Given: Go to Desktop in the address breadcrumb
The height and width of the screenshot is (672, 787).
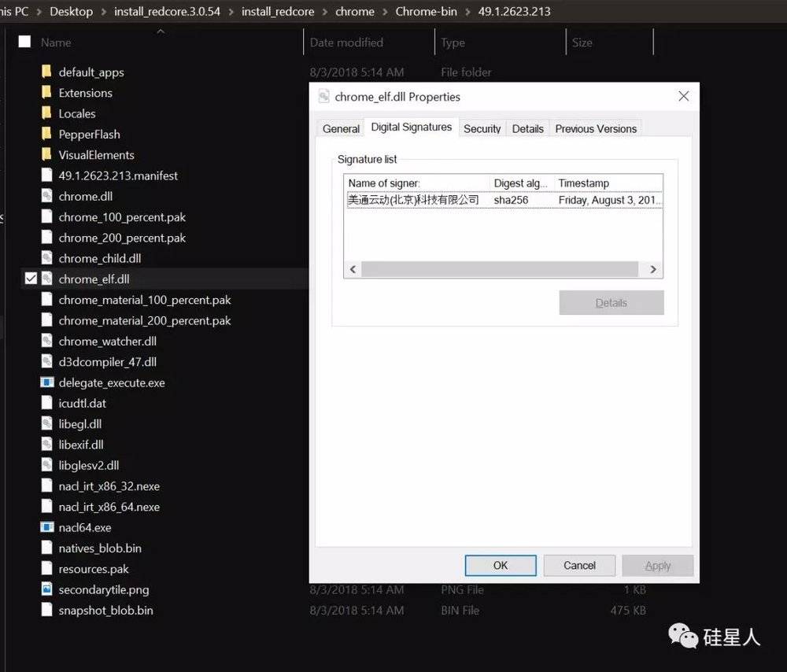Looking at the screenshot, I should [x=72, y=12].
